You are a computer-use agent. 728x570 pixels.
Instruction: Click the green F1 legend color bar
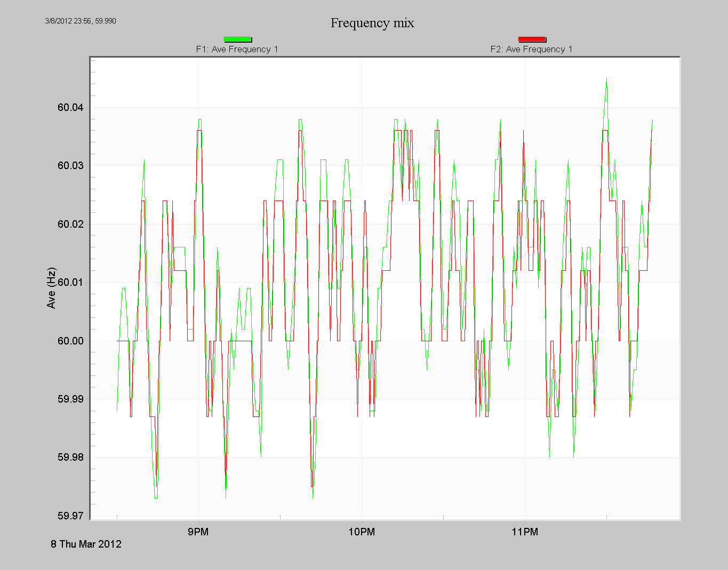(238, 39)
